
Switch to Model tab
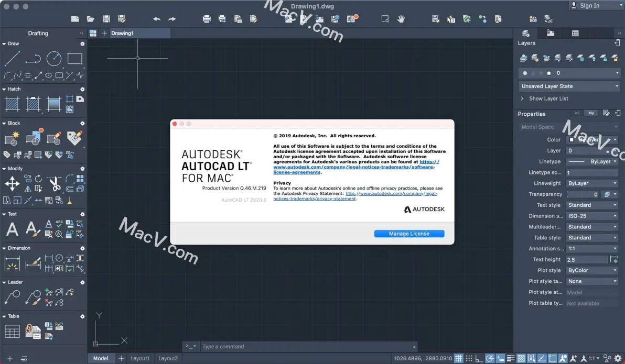pyautogui.click(x=101, y=358)
